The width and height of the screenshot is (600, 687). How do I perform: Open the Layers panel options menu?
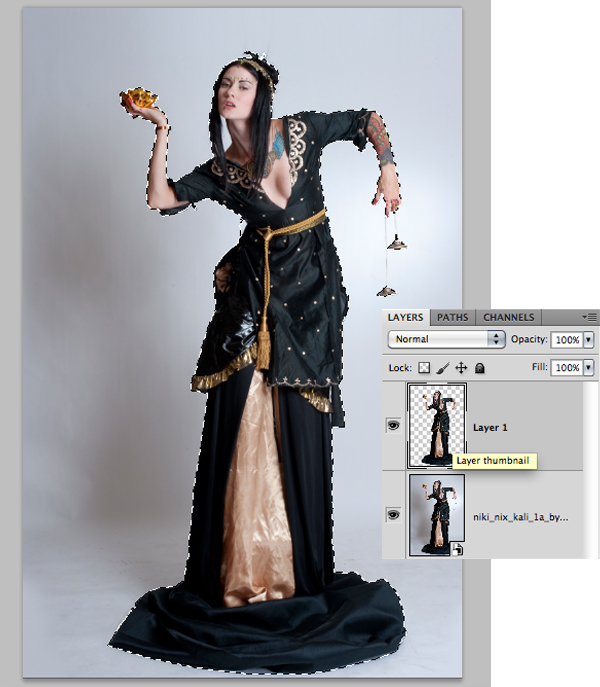coord(591,317)
